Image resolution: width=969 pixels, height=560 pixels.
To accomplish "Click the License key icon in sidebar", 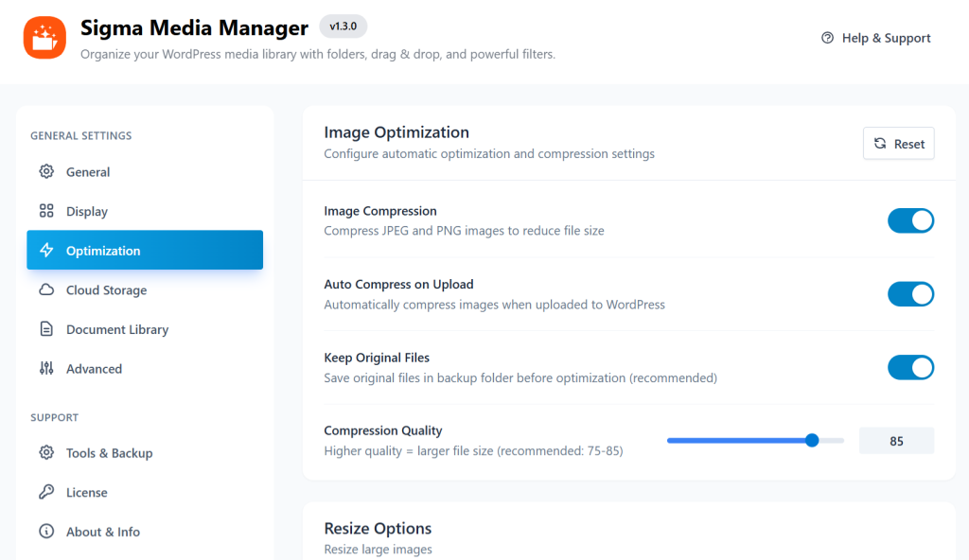I will point(46,492).
